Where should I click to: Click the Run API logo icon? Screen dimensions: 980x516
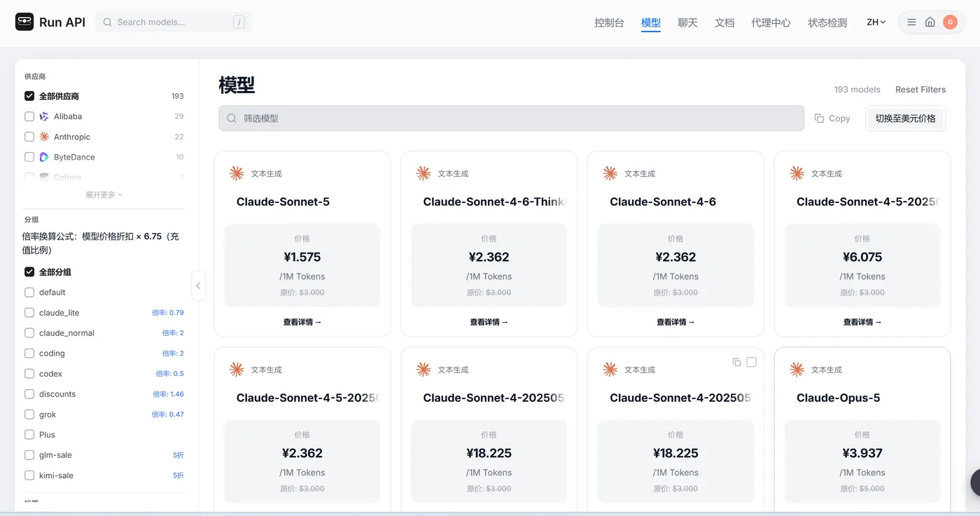tap(24, 22)
